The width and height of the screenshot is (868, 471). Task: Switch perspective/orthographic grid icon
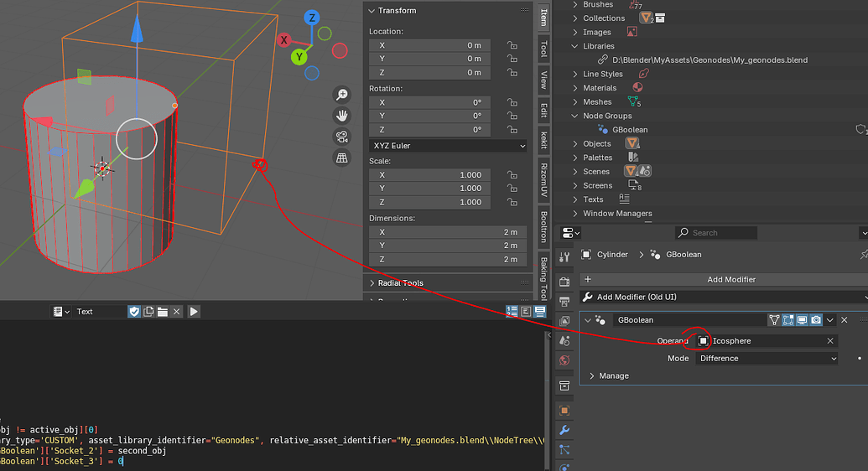[342, 158]
